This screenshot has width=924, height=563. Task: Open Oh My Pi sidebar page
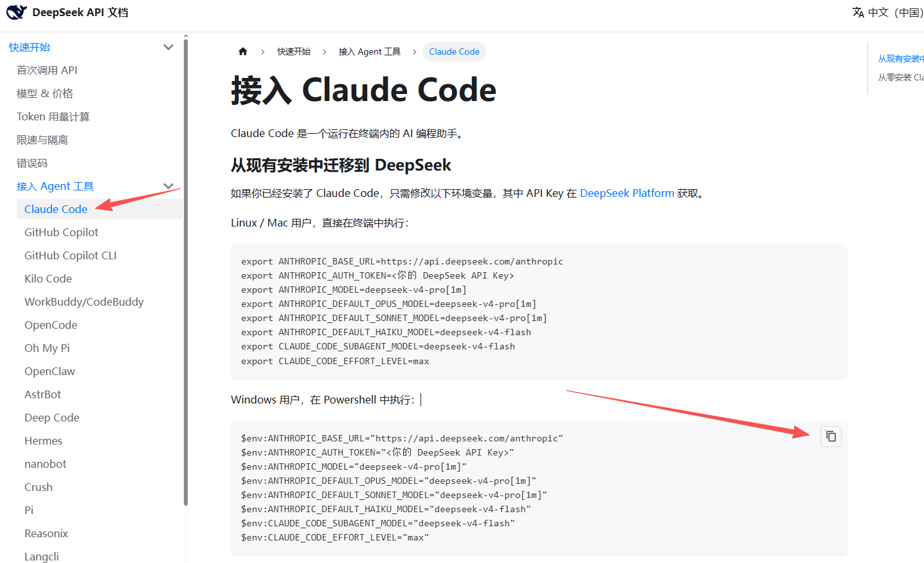47,348
